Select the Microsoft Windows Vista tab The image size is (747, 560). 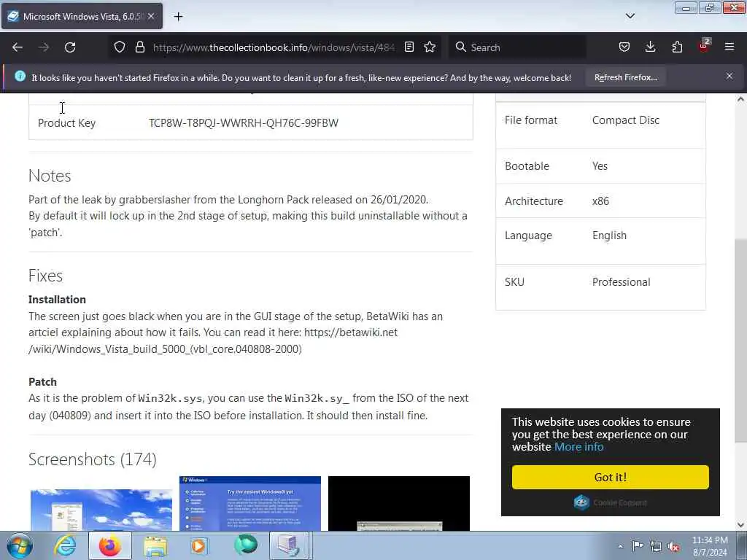pos(82,17)
